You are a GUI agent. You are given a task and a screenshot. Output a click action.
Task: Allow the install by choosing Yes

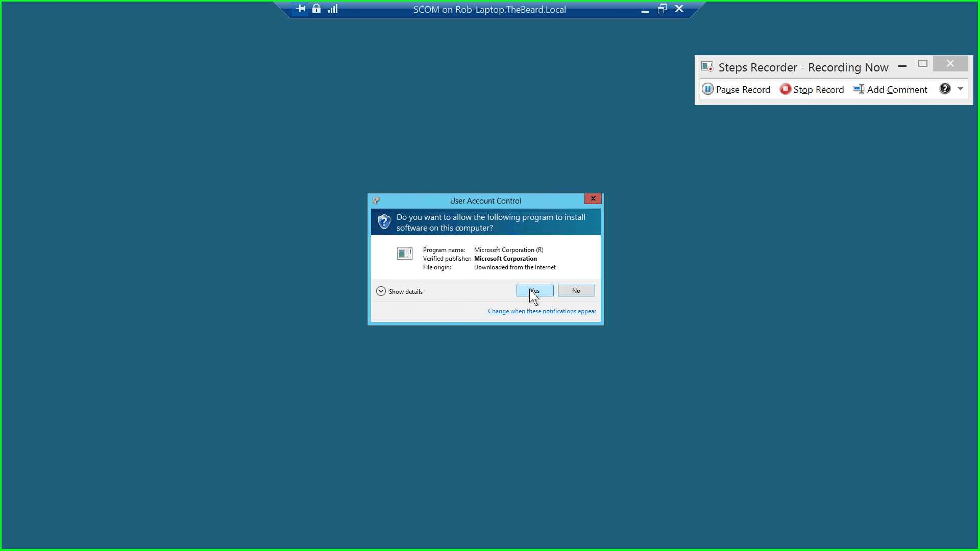535,291
